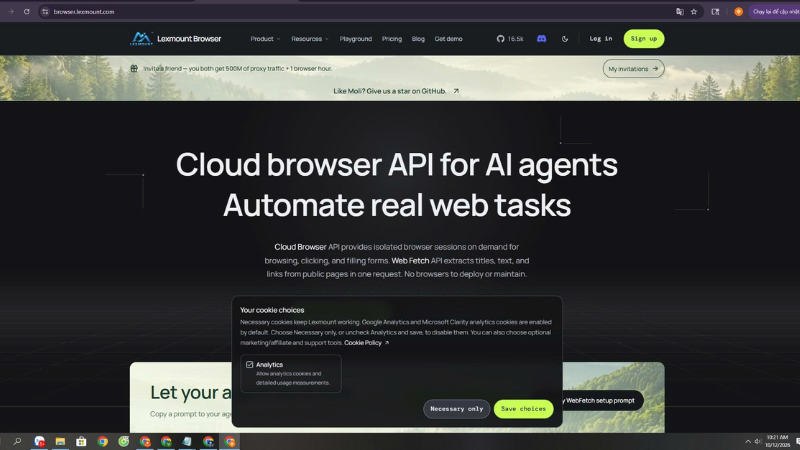Screen dimensions: 800x450
Task: Open the Playground page
Action: tap(356, 39)
